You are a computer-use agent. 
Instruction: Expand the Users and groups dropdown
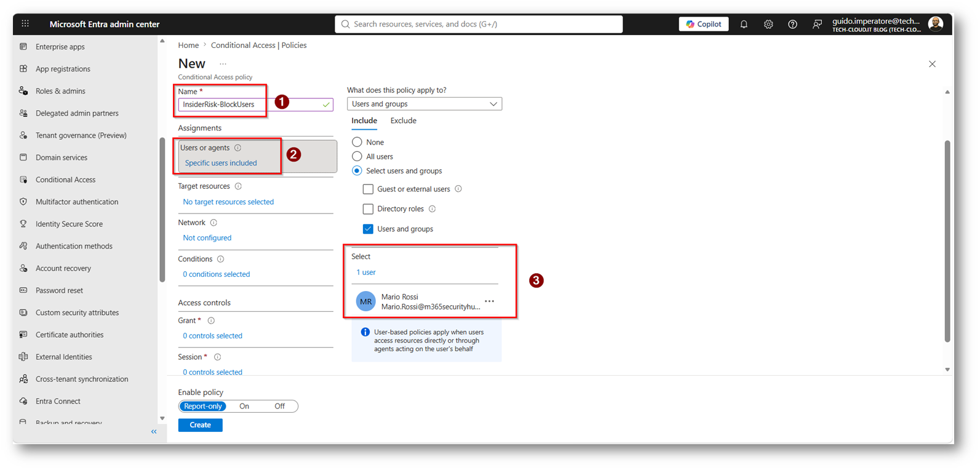pos(424,104)
